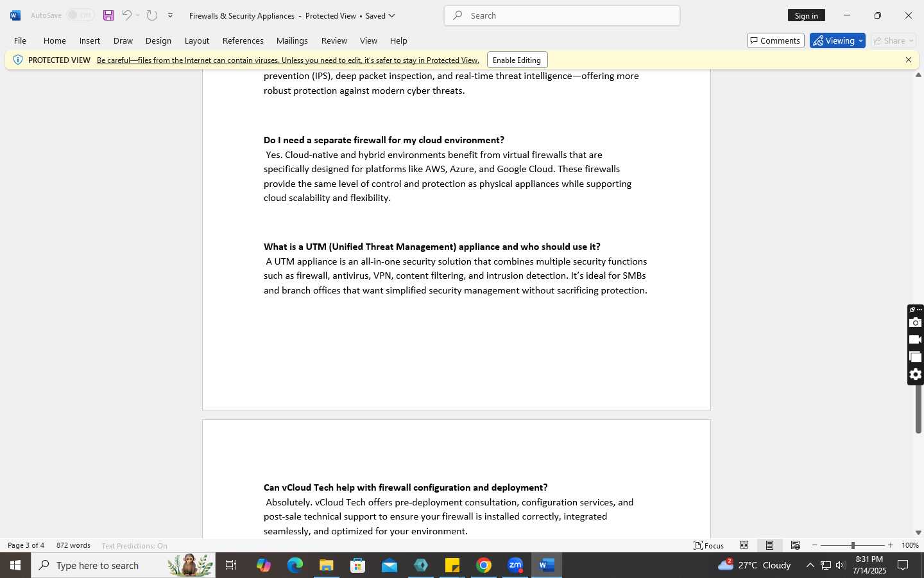This screenshot has width=924, height=578.
Task: Click the Word icon in taskbar
Action: [x=547, y=565]
